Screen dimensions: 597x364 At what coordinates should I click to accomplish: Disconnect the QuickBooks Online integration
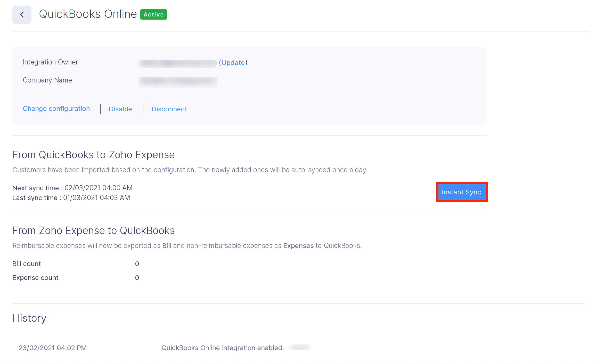click(169, 109)
